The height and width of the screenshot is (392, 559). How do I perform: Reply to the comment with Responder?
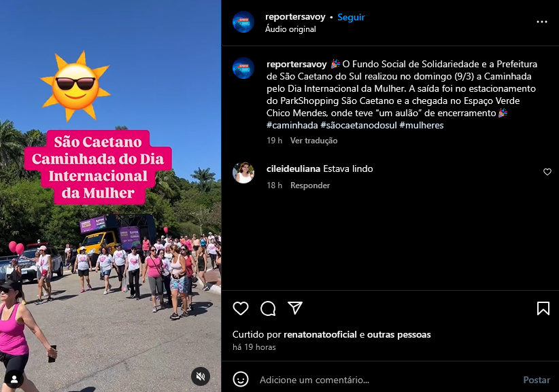(310, 185)
